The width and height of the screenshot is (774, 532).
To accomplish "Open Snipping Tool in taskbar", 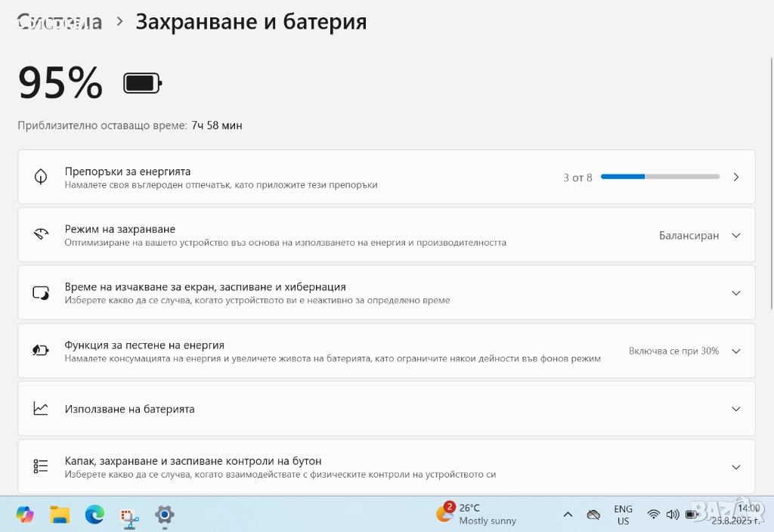I will tap(129, 515).
